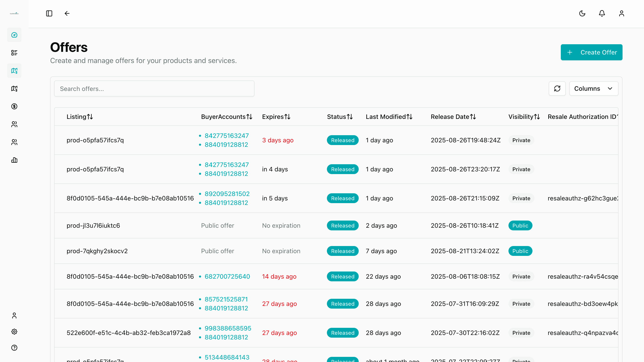Open the bar chart analytics icon
Screen dimensions: 644x362
pyautogui.click(x=14, y=160)
